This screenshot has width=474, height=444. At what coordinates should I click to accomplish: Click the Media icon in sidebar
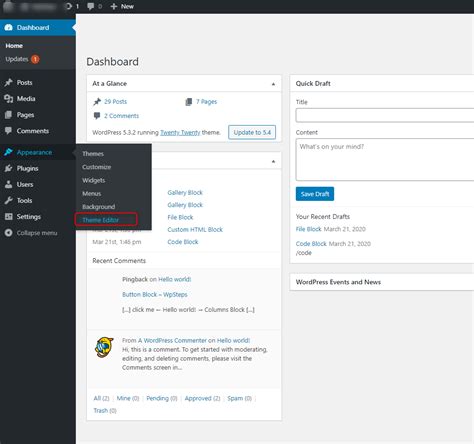8,98
